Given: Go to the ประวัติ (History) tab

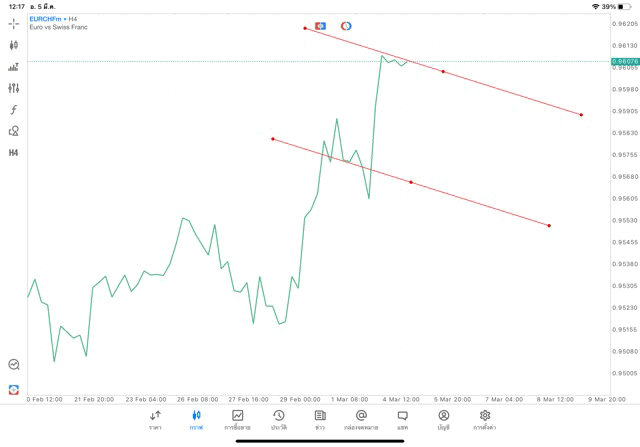Looking at the screenshot, I should [279, 419].
